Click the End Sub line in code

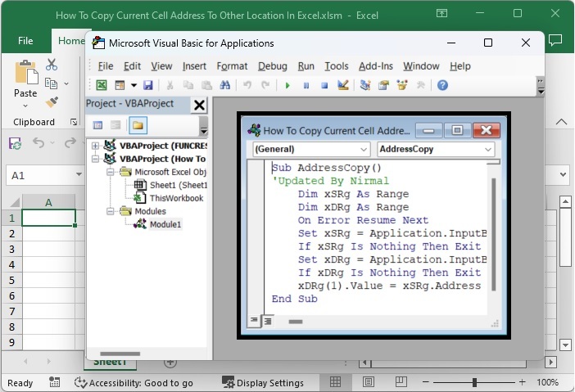click(x=295, y=299)
